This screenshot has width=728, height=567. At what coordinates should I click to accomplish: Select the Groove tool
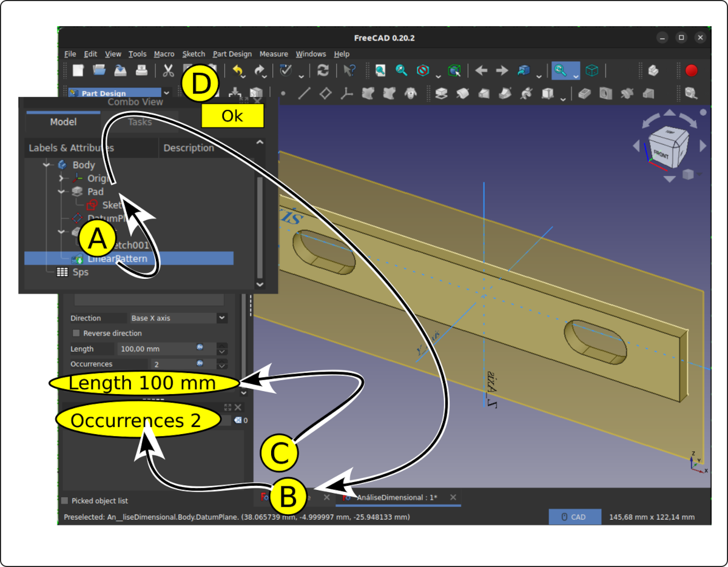click(x=627, y=93)
